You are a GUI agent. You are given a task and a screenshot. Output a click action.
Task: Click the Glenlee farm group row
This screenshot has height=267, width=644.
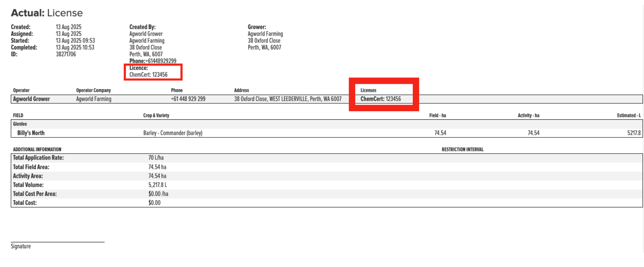click(327, 124)
